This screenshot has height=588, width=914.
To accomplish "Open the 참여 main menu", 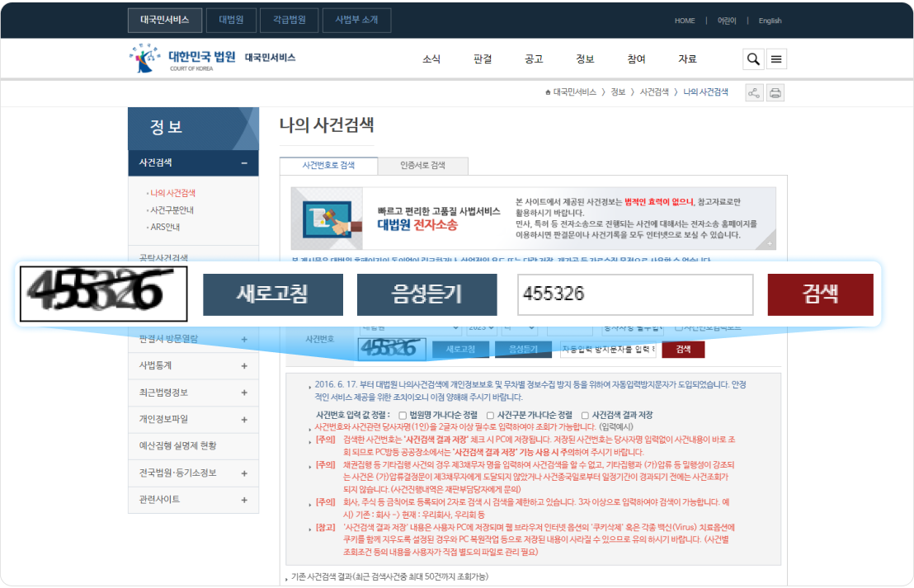I will point(637,59).
